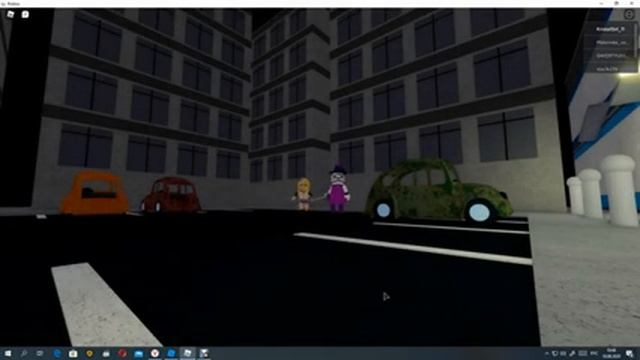The image size is (640, 360).
Task: Open the Yandex browser taskbar icon
Action: [x=155, y=353]
